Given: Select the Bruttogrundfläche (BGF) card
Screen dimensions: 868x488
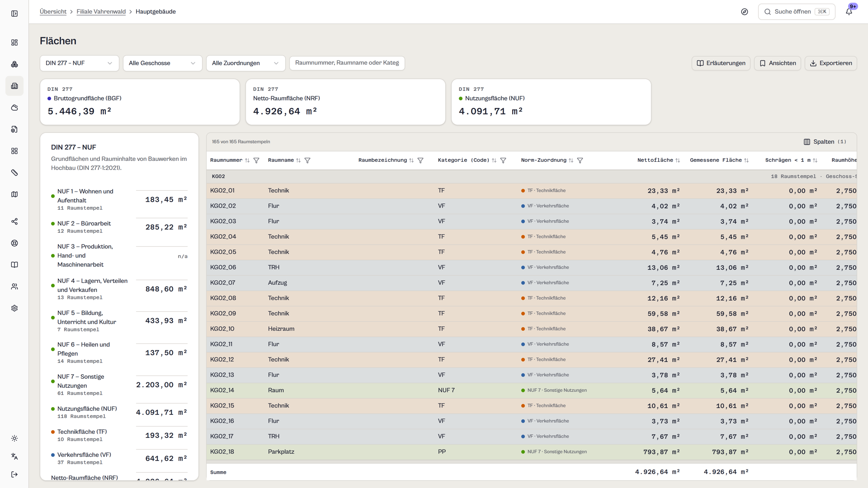Looking at the screenshot, I should click(x=140, y=102).
